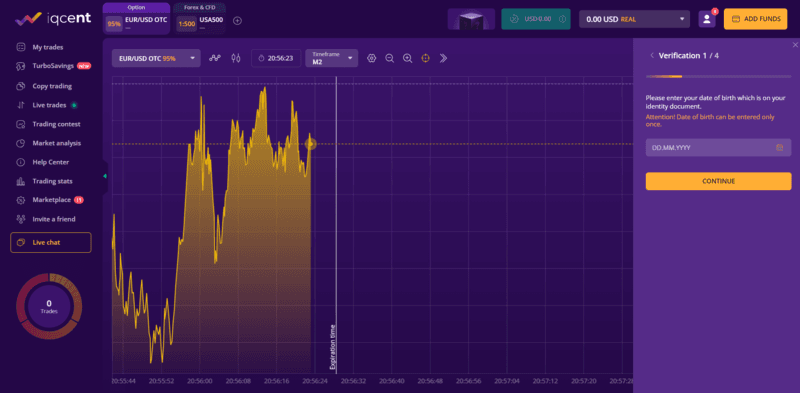
Task: Open TurboSavings in the sidebar
Action: tap(53, 66)
